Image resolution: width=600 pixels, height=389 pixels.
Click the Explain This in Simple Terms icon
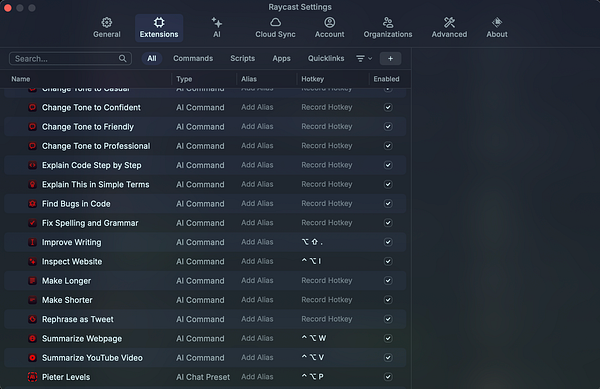click(x=33, y=184)
